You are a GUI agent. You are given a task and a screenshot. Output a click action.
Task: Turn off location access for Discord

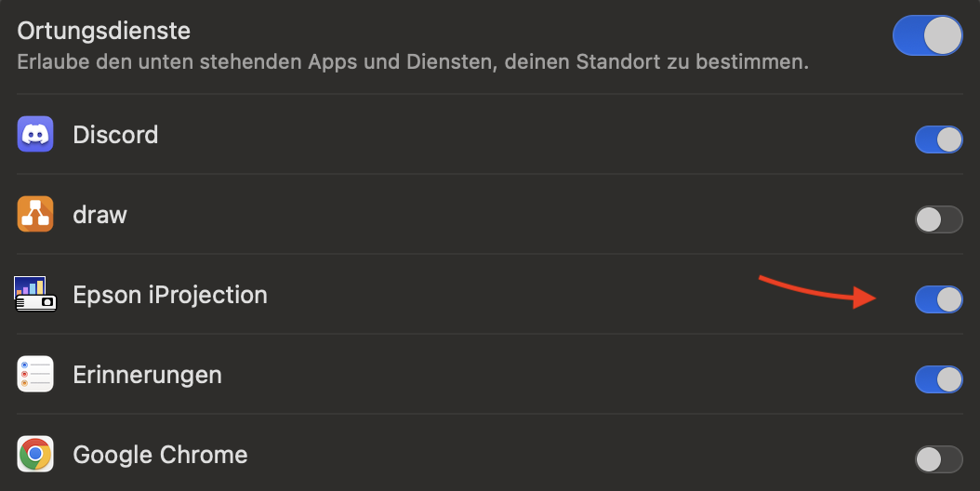tap(939, 139)
